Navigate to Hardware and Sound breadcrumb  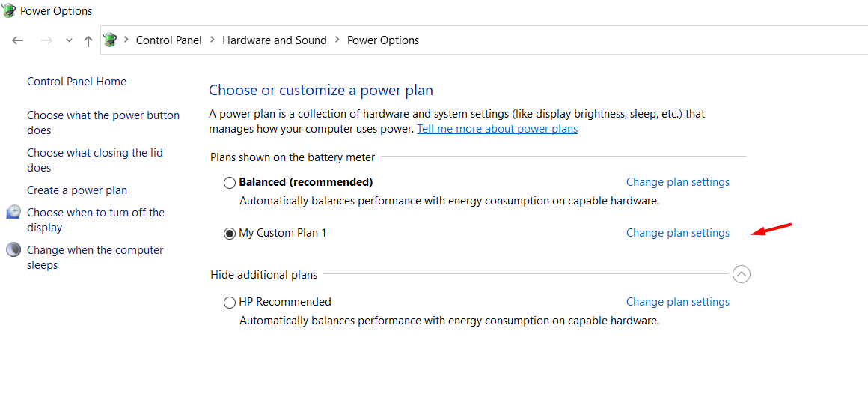point(275,40)
